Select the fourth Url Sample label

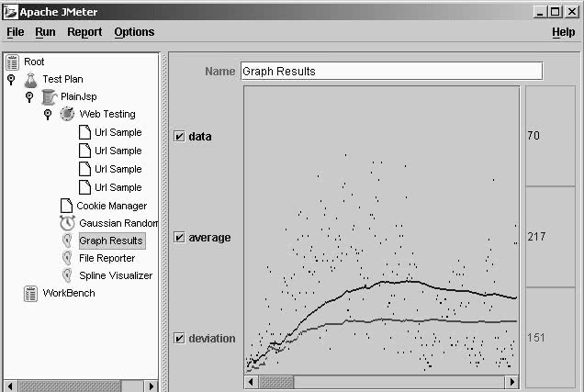(118, 187)
